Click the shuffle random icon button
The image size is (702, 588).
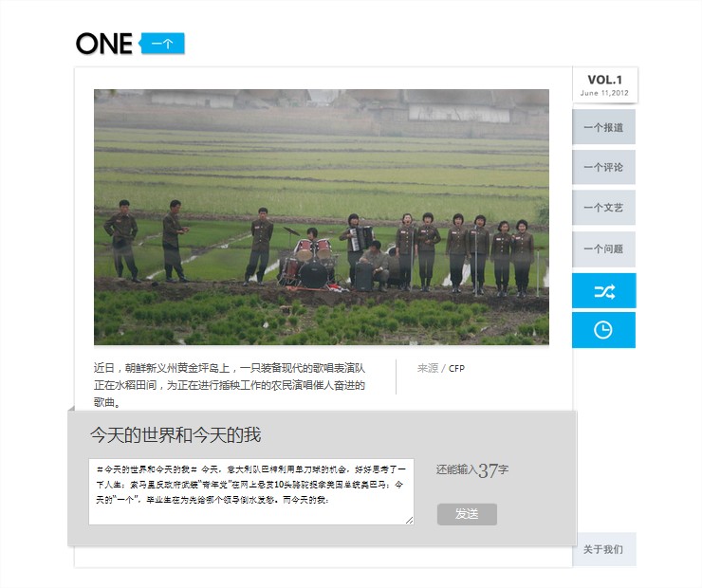(x=603, y=291)
